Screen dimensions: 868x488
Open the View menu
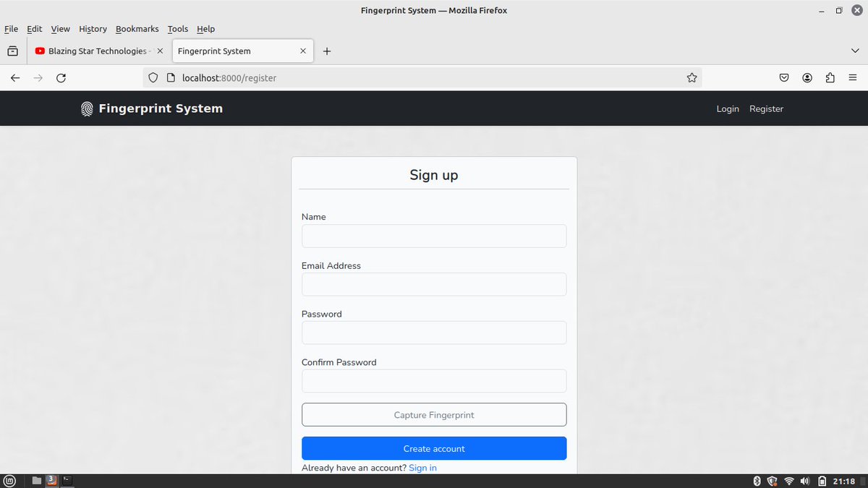point(61,29)
